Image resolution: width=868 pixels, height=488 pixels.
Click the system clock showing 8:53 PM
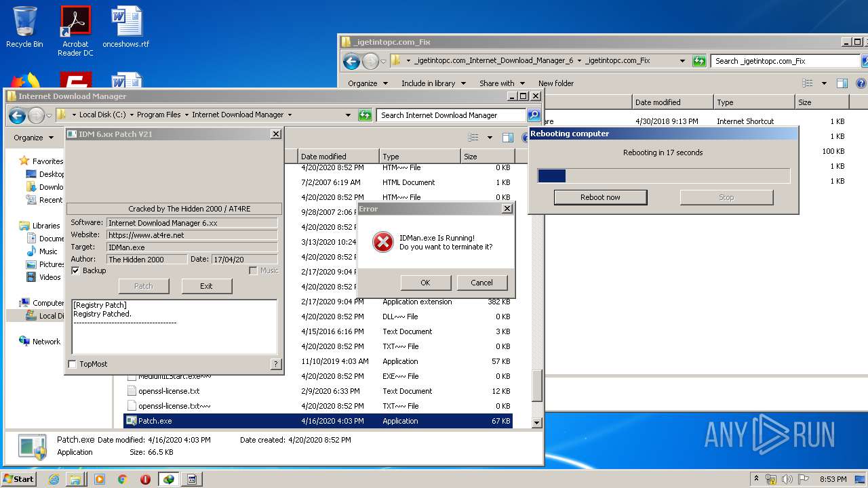click(832, 479)
